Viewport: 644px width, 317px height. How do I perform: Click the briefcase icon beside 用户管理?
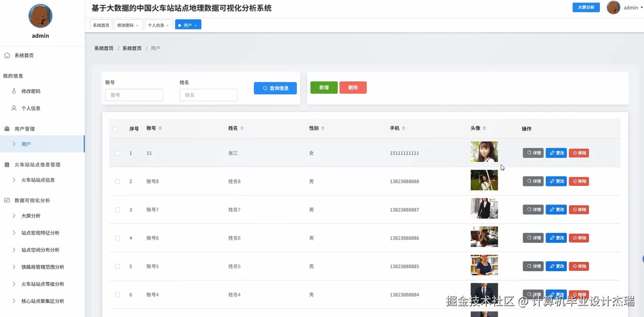(7, 129)
